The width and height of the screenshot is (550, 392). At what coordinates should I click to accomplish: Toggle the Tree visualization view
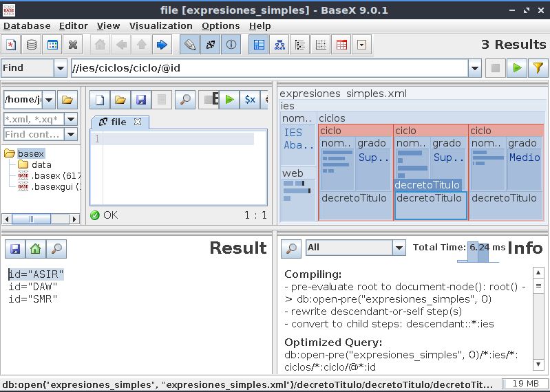point(279,45)
